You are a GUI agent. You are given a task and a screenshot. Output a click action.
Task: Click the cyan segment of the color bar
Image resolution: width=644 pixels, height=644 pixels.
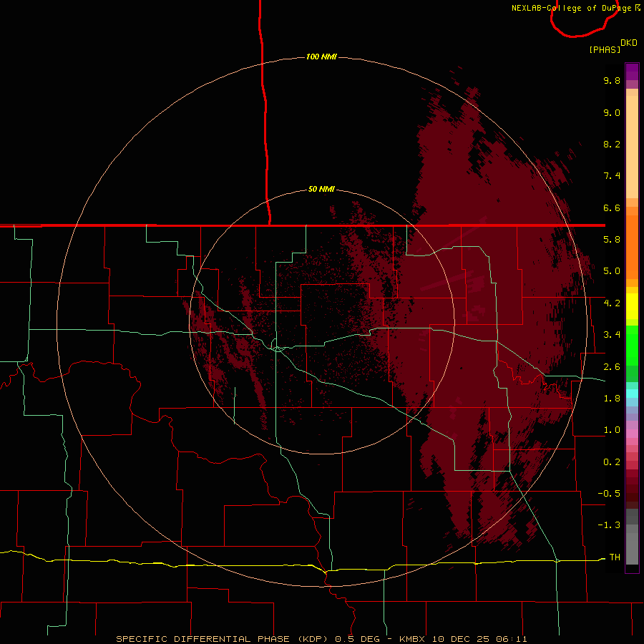[632, 394]
